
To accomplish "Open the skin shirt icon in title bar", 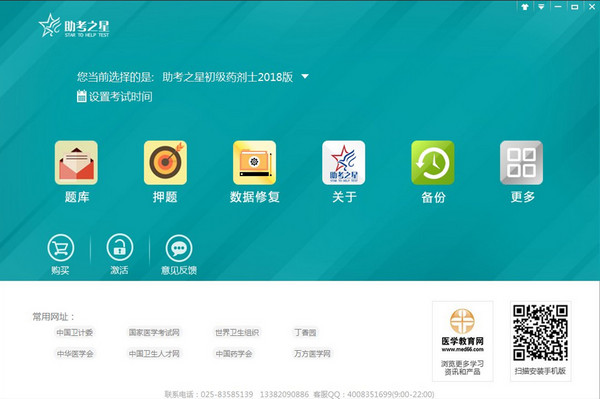I will [x=525, y=7].
